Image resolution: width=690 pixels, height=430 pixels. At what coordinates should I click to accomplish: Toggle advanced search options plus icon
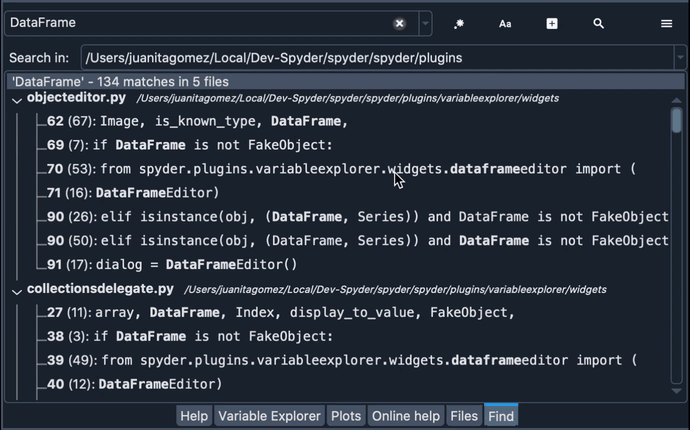pos(552,23)
